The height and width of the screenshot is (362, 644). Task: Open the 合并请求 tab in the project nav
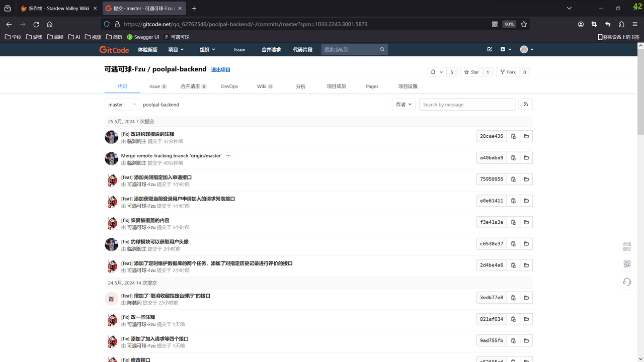(193, 86)
